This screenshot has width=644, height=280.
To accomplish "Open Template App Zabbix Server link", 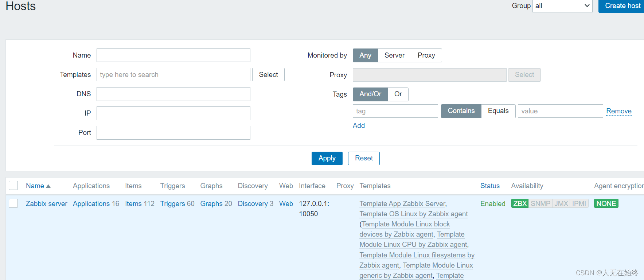I will coord(402,204).
